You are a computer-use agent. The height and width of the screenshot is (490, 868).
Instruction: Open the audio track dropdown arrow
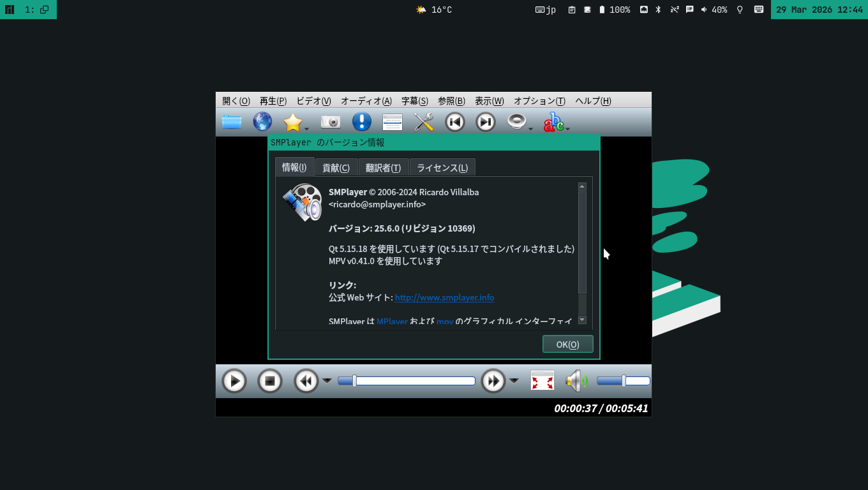tap(530, 128)
